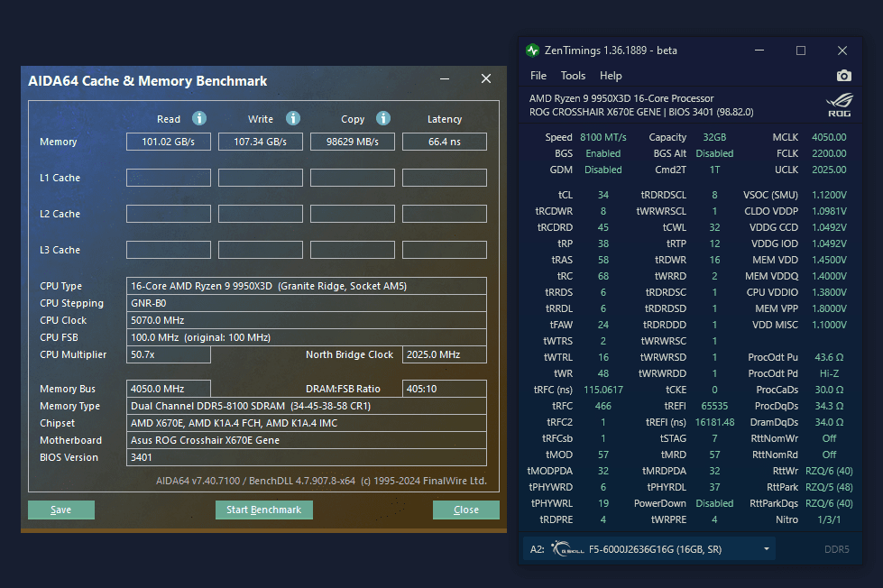Viewport: 883px width, 588px height.
Task: Open the Help menu in ZenTimings
Action: 611,76
